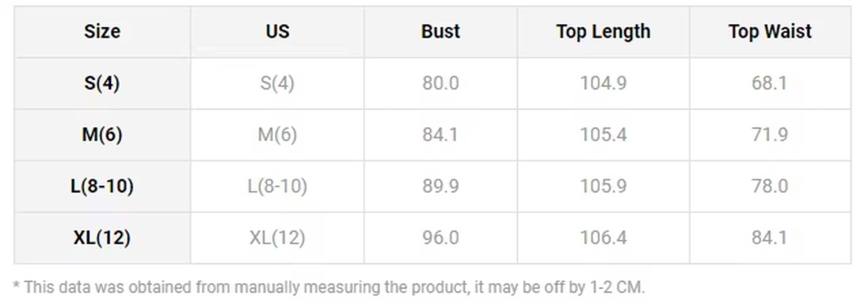Viewport: 868px width, 301px height.
Task: Select the top length value 104.9
Action: click(603, 83)
